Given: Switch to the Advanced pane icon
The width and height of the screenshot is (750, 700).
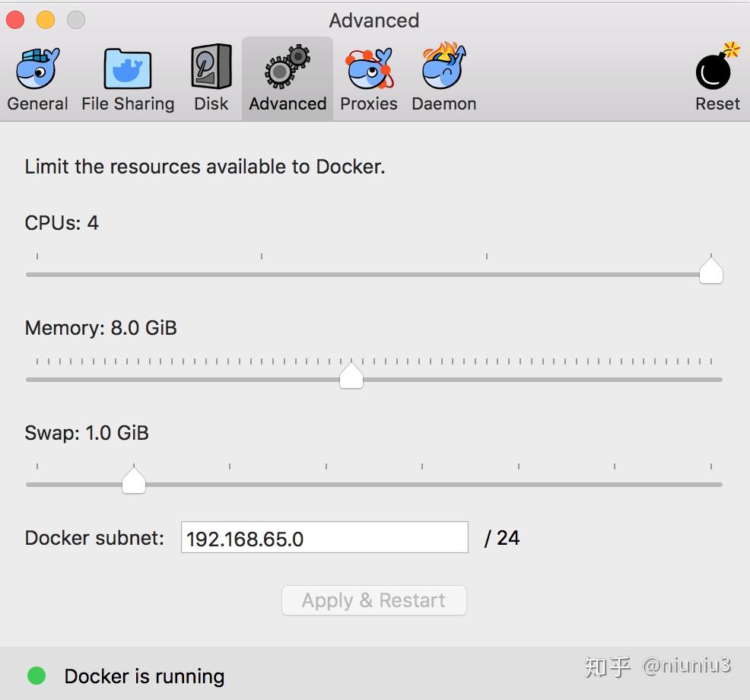Looking at the screenshot, I should [x=287, y=67].
